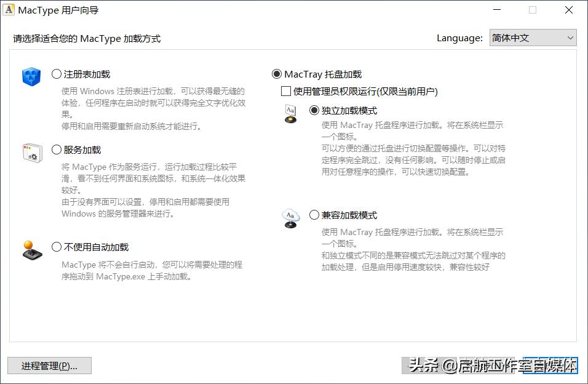Open the Language selection dropdown
588x384 pixels.
click(533, 38)
